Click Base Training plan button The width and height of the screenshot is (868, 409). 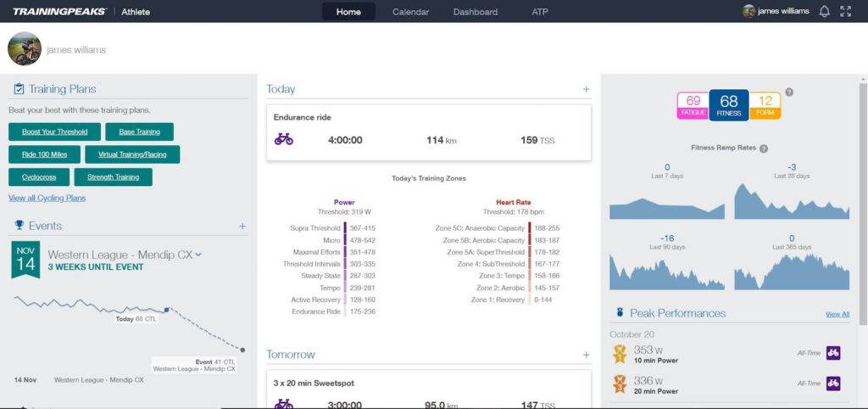coord(140,132)
